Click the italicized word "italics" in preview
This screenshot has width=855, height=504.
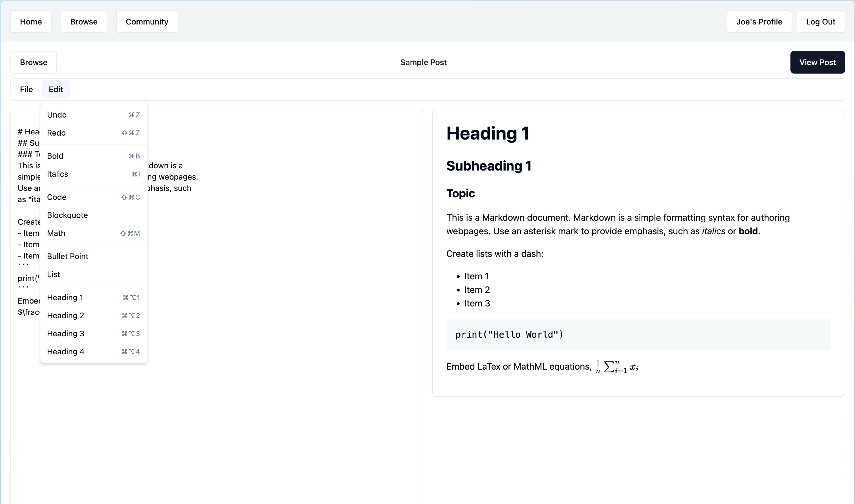713,231
